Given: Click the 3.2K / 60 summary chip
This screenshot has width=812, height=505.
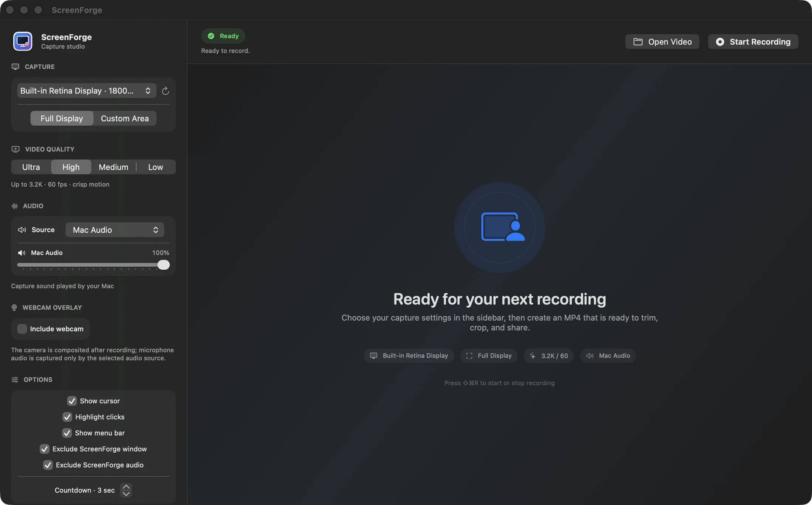Looking at the screenshot, I should 549,356.
